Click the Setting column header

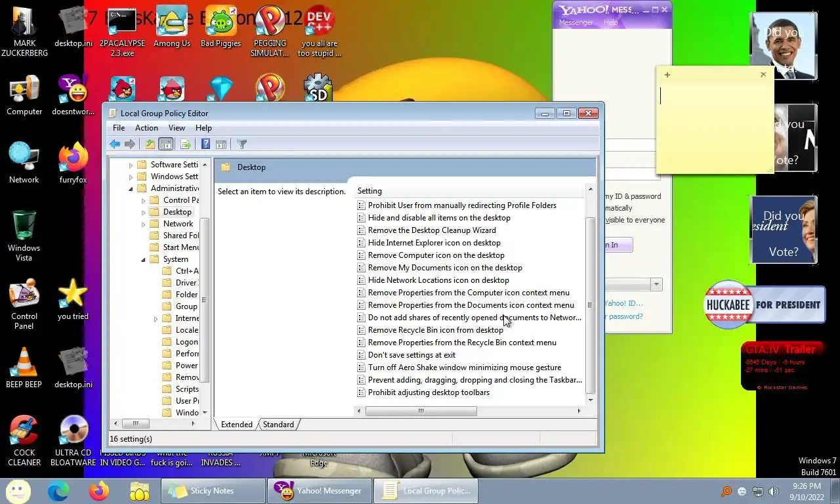pos(469,191)
